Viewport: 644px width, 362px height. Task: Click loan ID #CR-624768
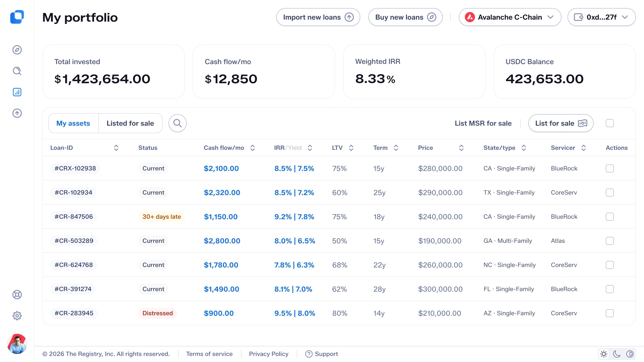tap(74, 265)
